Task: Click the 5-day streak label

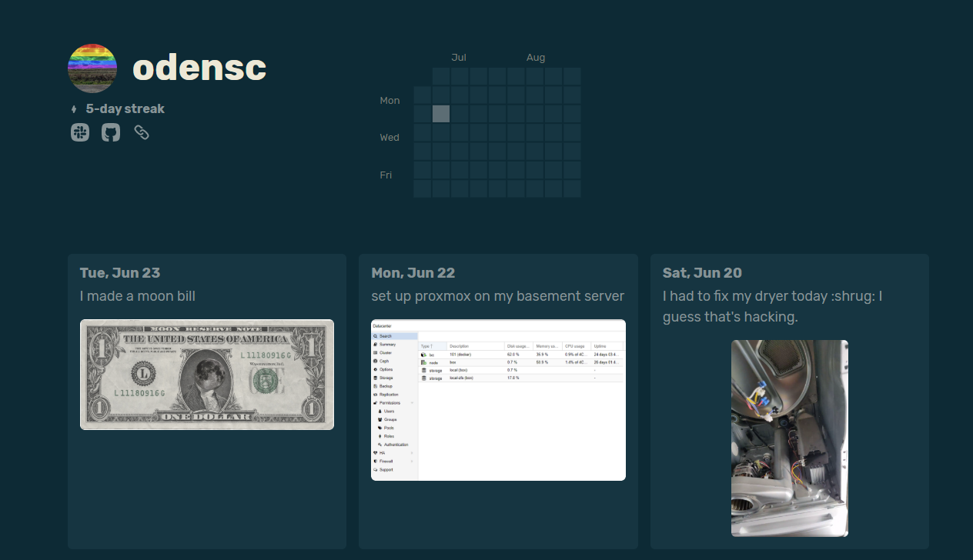Action: (125, 108)
